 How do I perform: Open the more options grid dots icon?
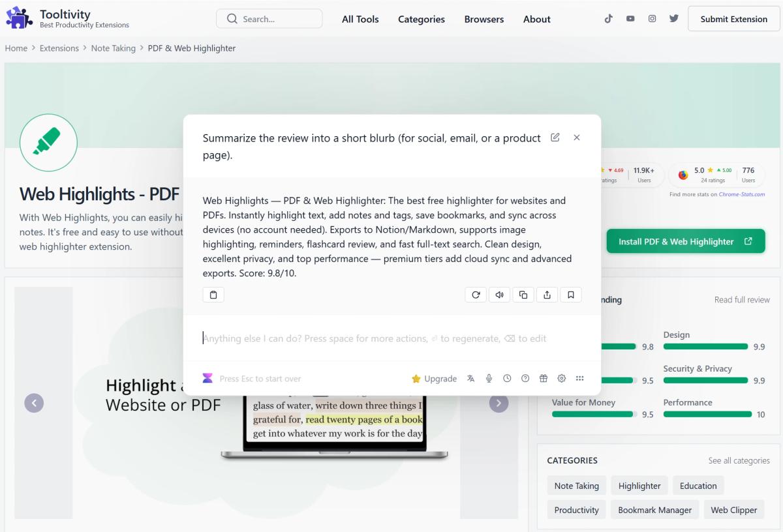pos(579,378)
